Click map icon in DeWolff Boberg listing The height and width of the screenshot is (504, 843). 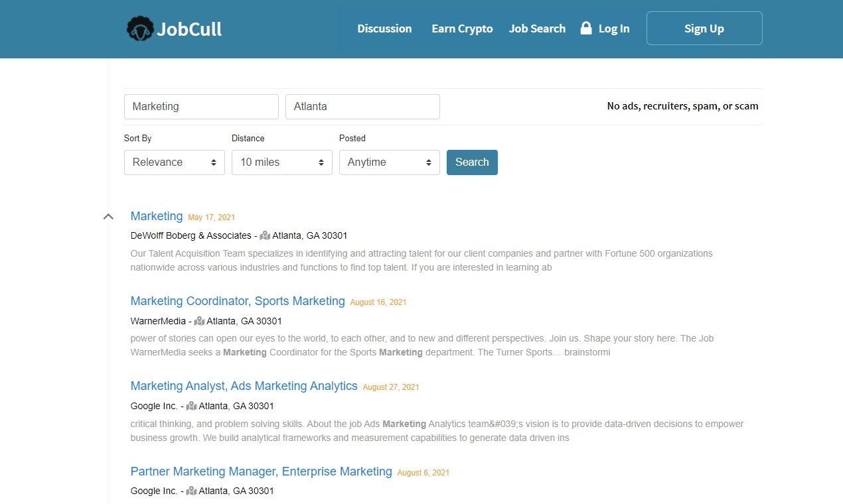[265, 235]
